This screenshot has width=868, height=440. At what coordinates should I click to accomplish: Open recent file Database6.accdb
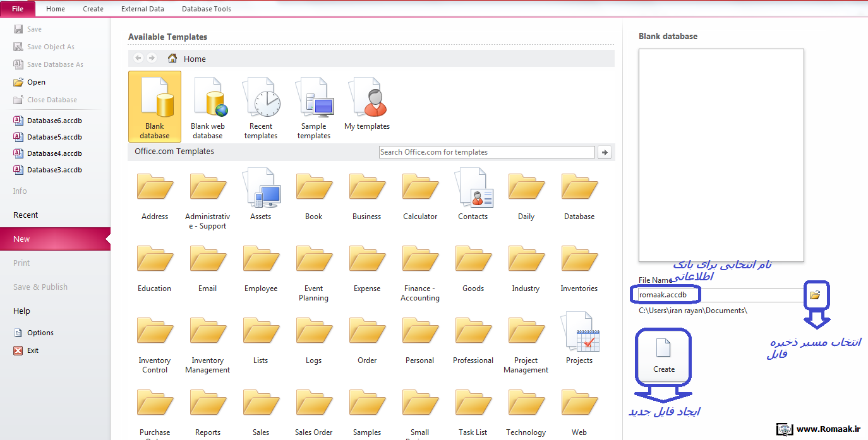pos(48,121)
